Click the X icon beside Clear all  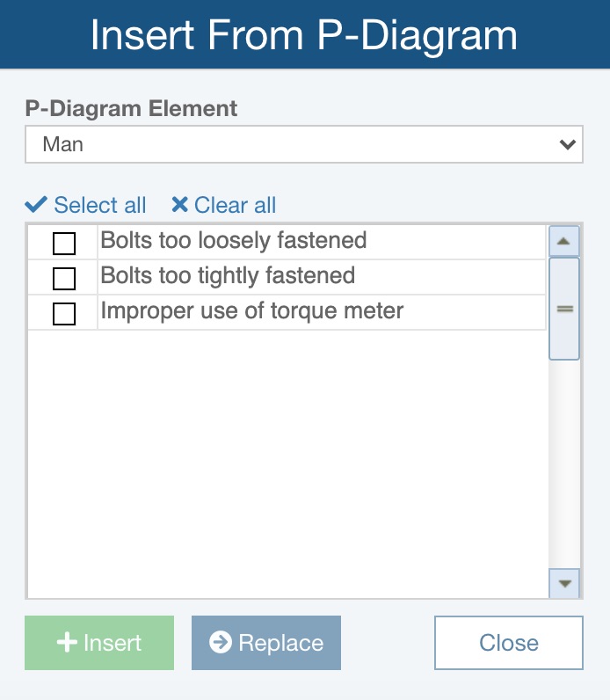pyautogui.click(x=179, y=205)
